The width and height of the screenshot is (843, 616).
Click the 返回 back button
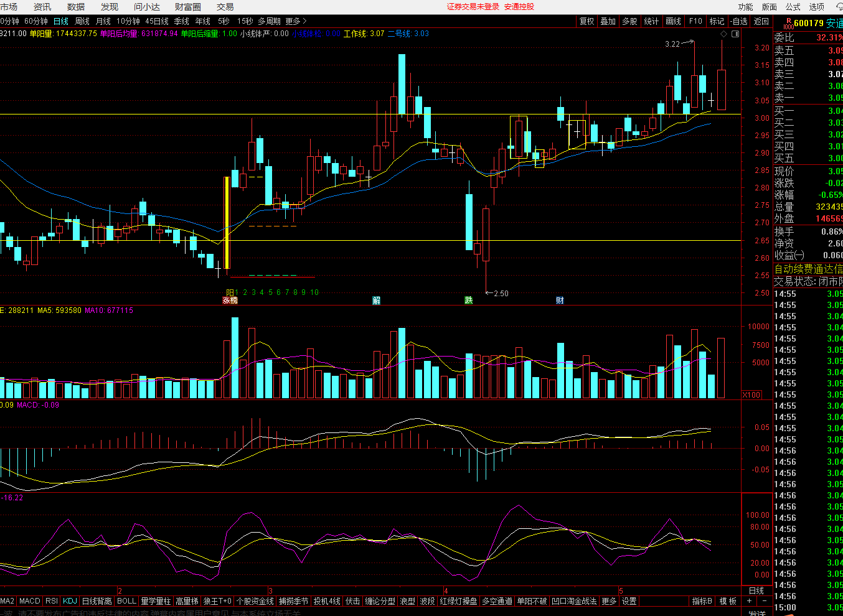point(761,21)
